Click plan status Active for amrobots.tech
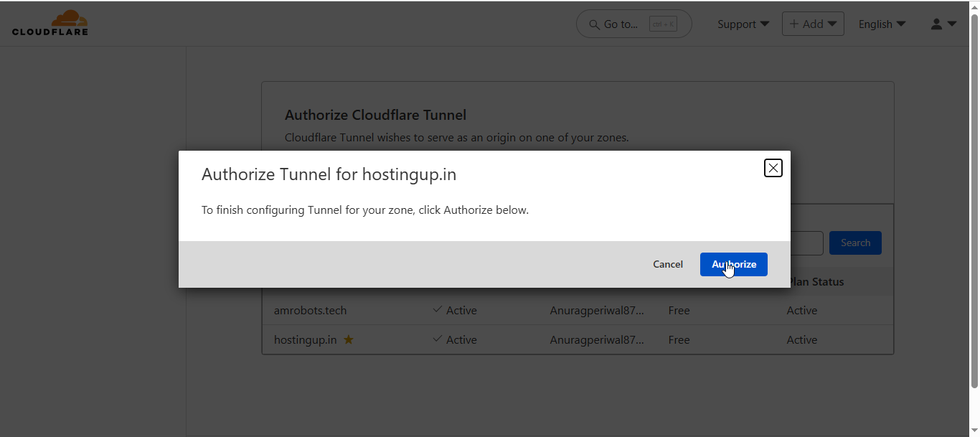The height and width of the screenshot is (437, 980). click(802, 311)
